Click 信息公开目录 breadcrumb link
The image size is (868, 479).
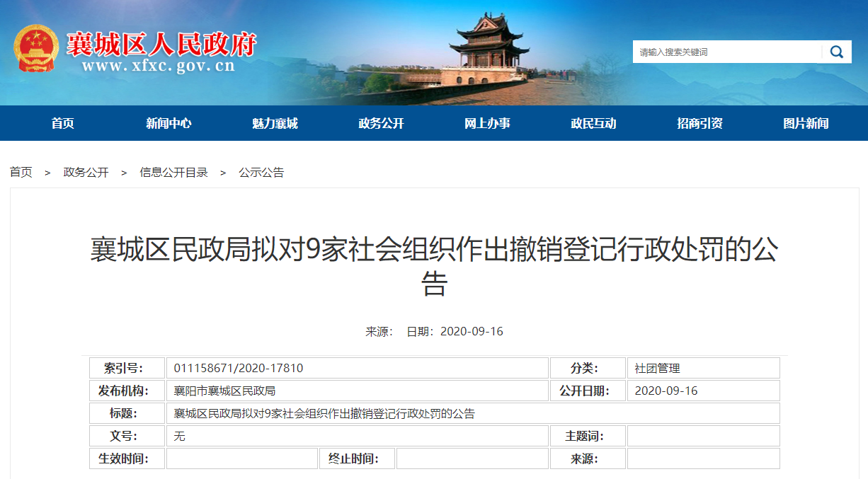(173, 173)
